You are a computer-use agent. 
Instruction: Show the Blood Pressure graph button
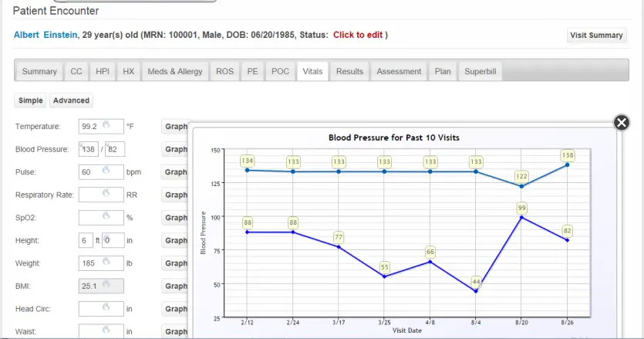[x=176, y=149]
